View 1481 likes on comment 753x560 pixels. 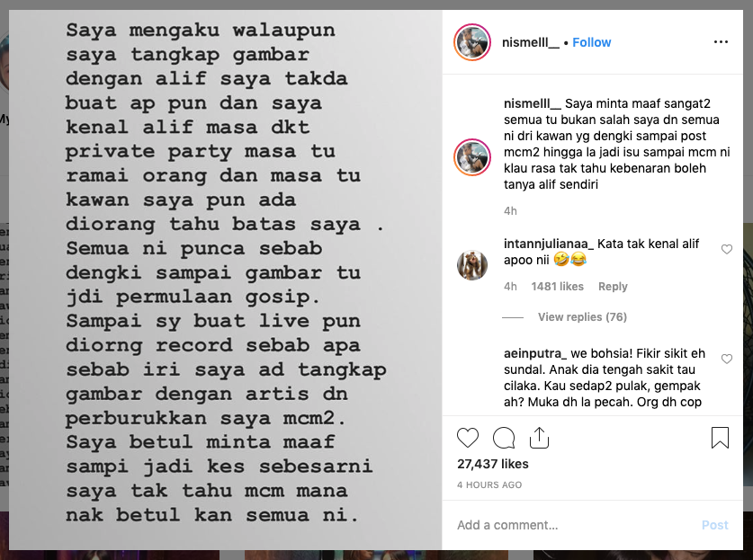click(557, 287)
